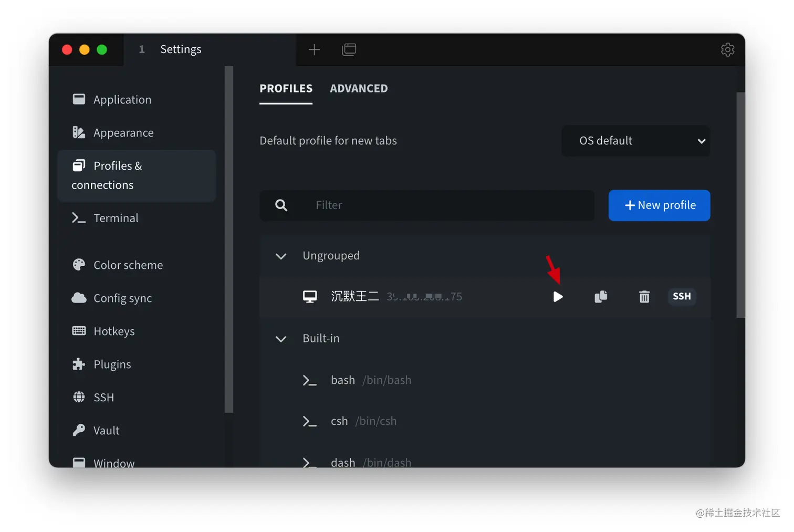Screen dimensions: 794x532
Task: Open Hotkeys settings section
Action: click(137, 331)
